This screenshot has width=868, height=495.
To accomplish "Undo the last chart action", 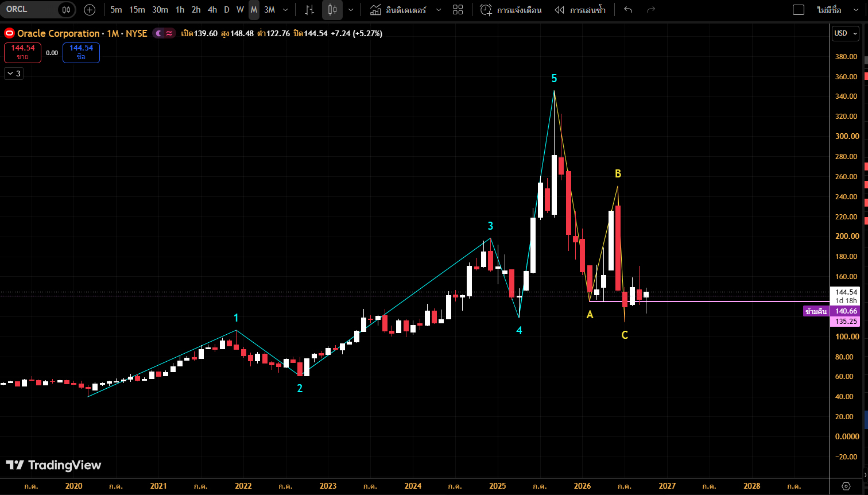I will [x=629, y=9].
